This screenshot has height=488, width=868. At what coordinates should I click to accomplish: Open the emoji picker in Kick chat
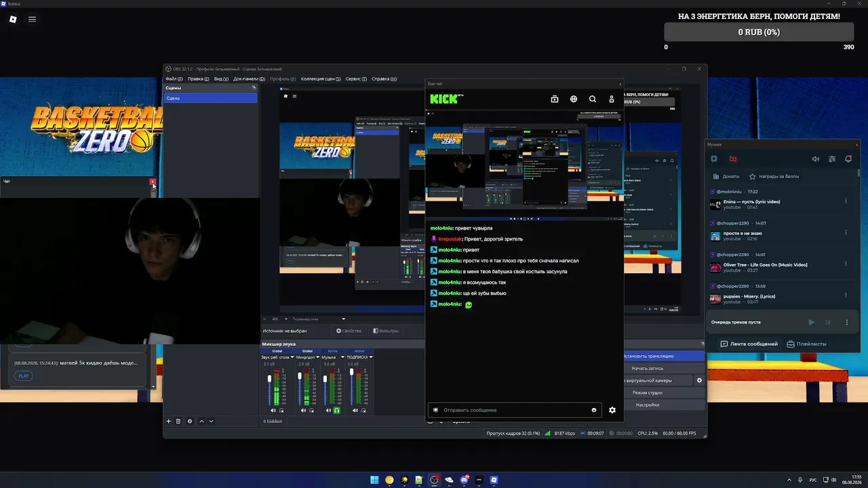click(594, 410)
